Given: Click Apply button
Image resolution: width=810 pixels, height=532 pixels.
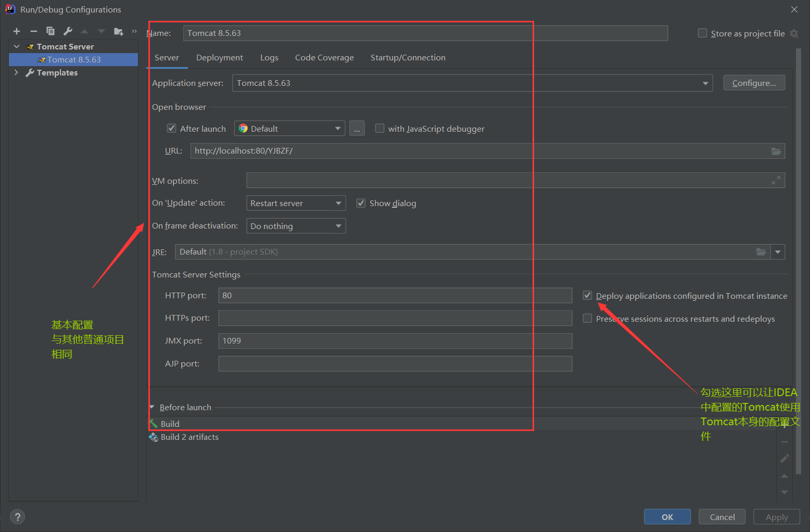Looking at the screenshot, I should point(777,517).
